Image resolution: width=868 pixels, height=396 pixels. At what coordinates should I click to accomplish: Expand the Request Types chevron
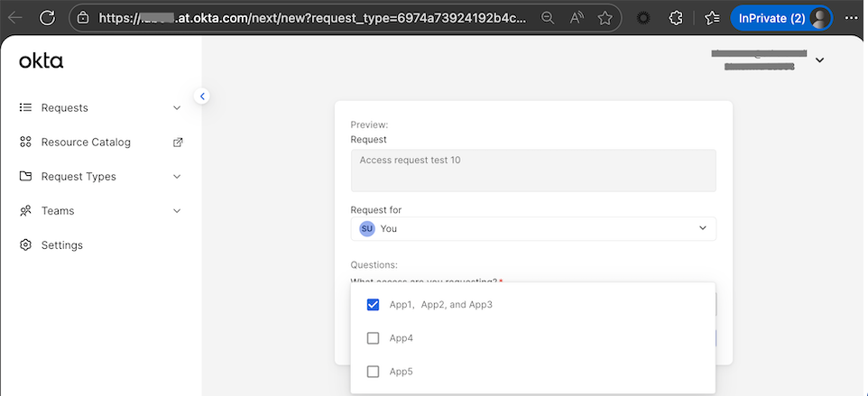tap(177, 177)
